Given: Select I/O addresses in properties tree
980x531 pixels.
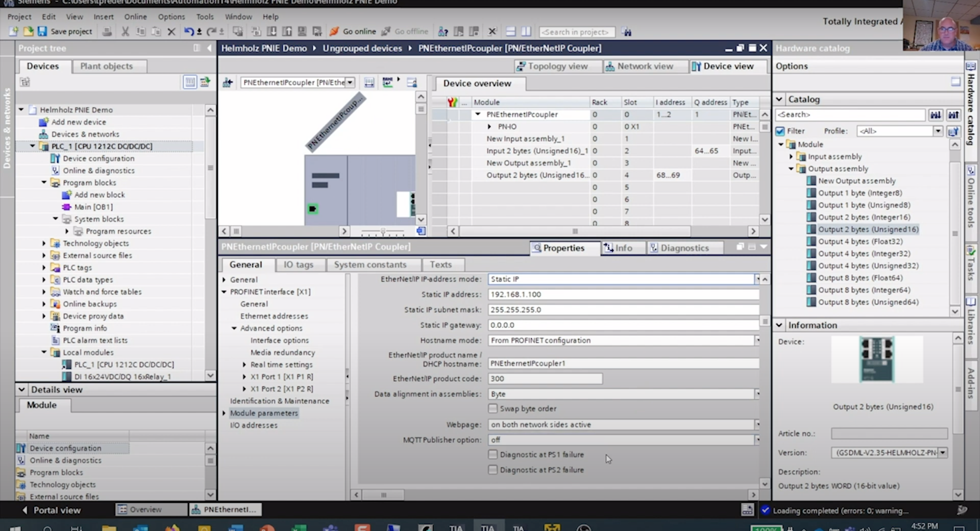Looking at the screenshot, I should coord(254,425).
